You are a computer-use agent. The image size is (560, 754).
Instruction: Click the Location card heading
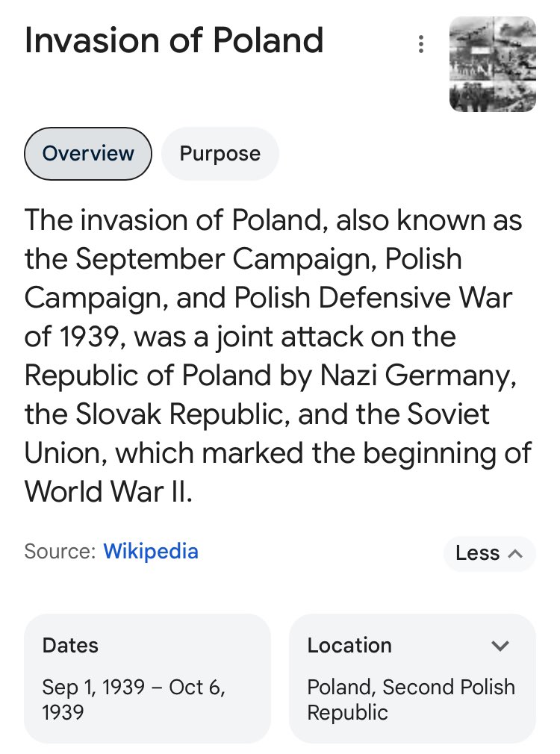click(x=349, y=646)
